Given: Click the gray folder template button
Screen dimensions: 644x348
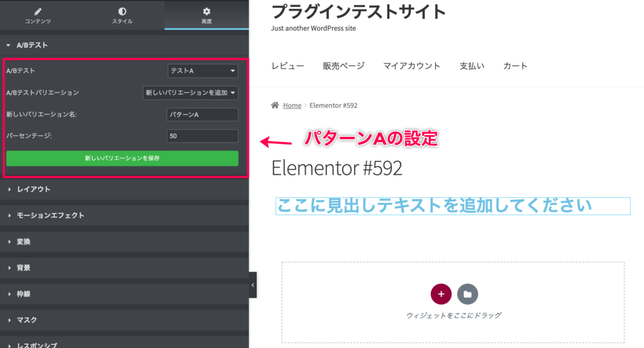Looking at the screenshot, I should (467, 294).
